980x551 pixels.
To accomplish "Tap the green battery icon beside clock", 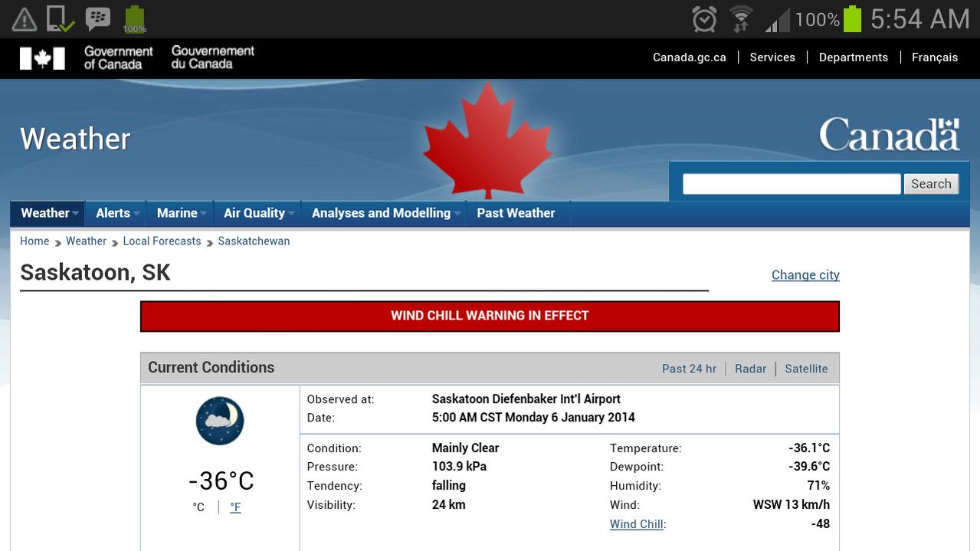I will pos(852,18).
